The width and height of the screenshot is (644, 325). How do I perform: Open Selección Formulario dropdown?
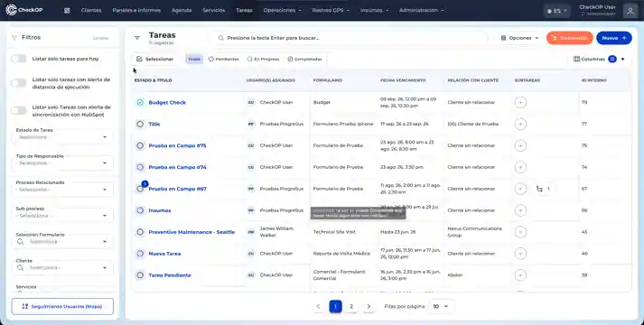coord(62,242)
